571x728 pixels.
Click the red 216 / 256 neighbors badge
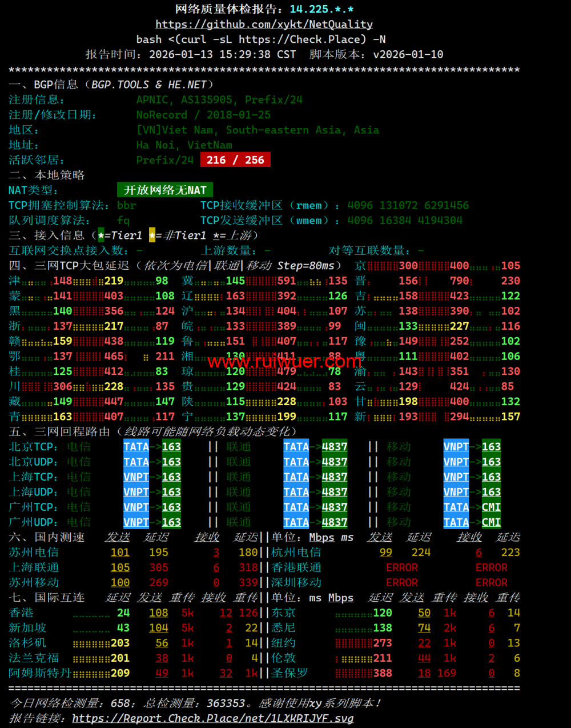tap(235, 160)
